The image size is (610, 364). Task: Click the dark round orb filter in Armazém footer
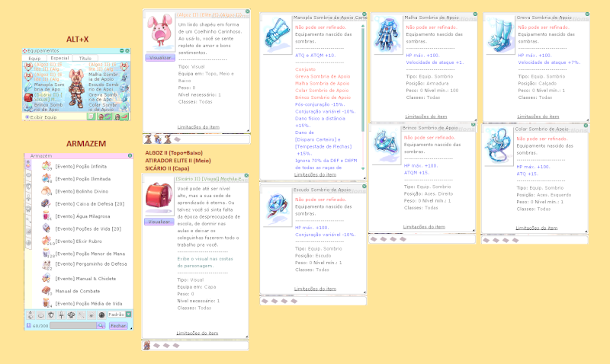[x=101, y=315]
